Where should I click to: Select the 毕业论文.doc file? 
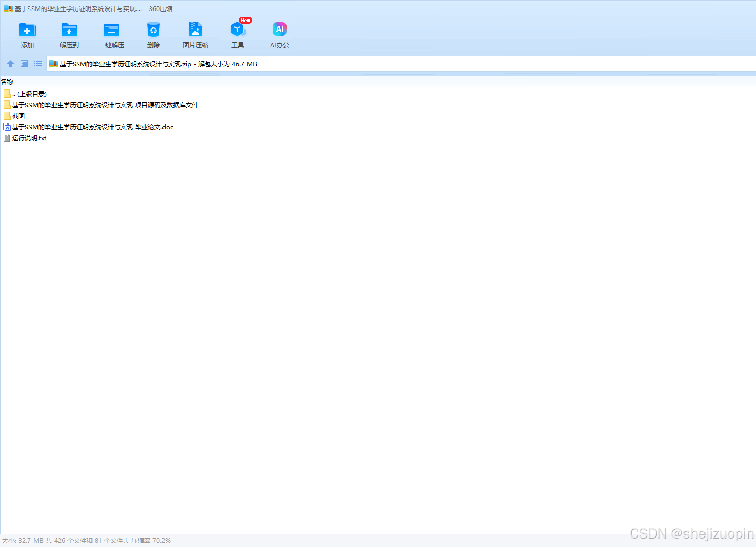88,127
